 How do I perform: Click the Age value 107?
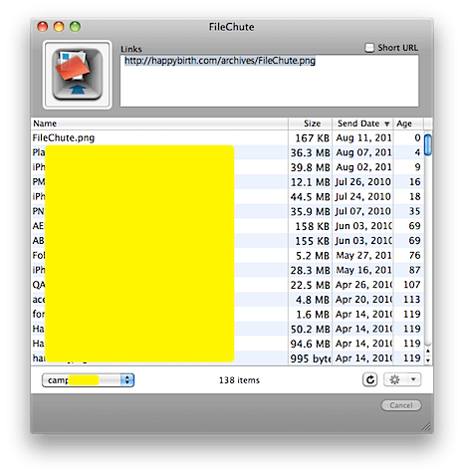point(411,285)
